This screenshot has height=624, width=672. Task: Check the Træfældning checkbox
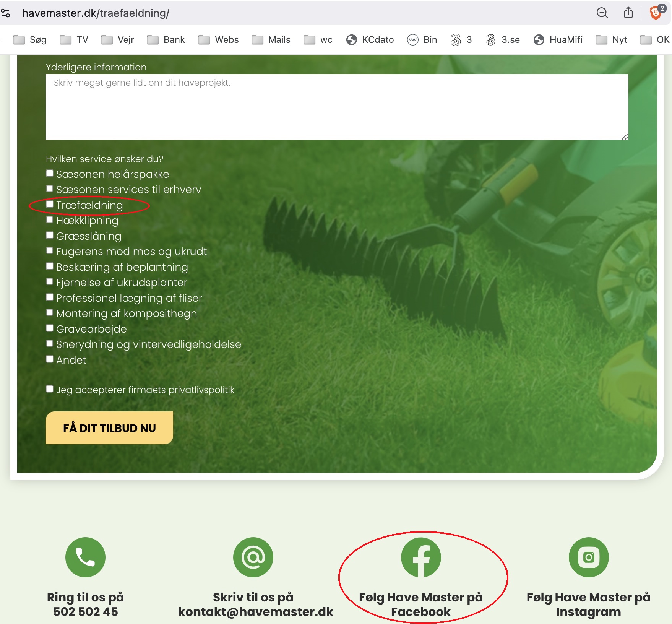50,205
